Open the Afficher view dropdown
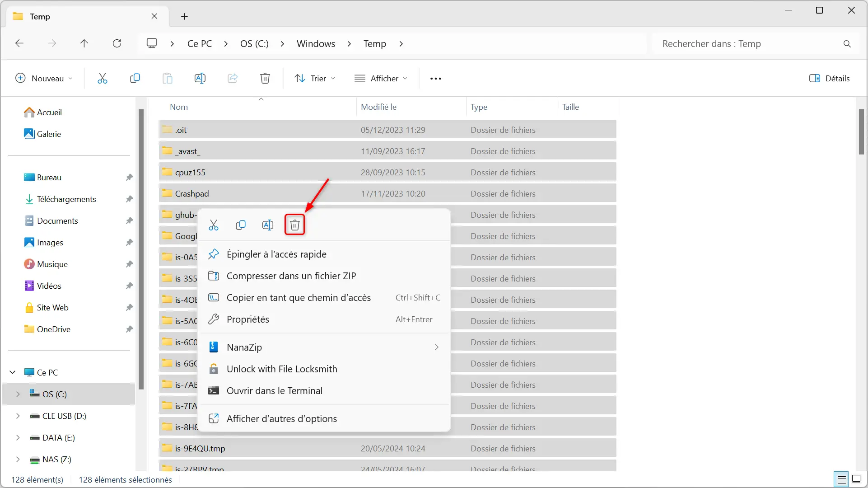 pyautogui.click(x=381, y=78)
